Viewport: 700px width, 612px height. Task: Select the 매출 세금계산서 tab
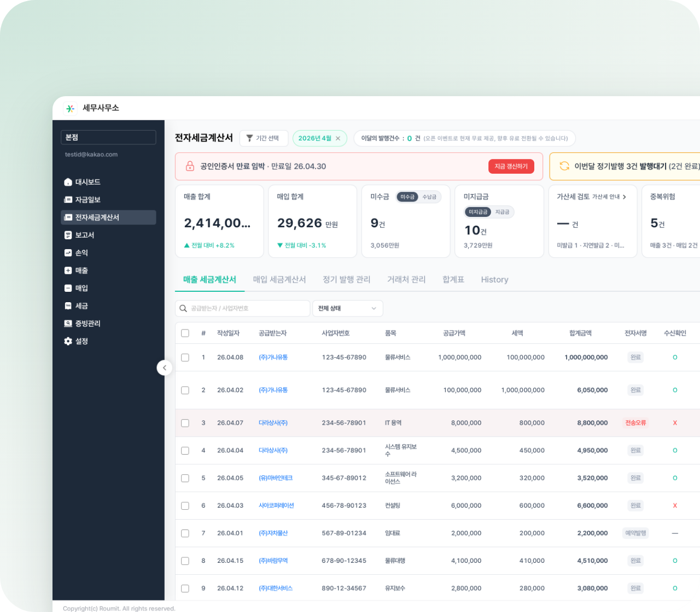coord(209,279)
